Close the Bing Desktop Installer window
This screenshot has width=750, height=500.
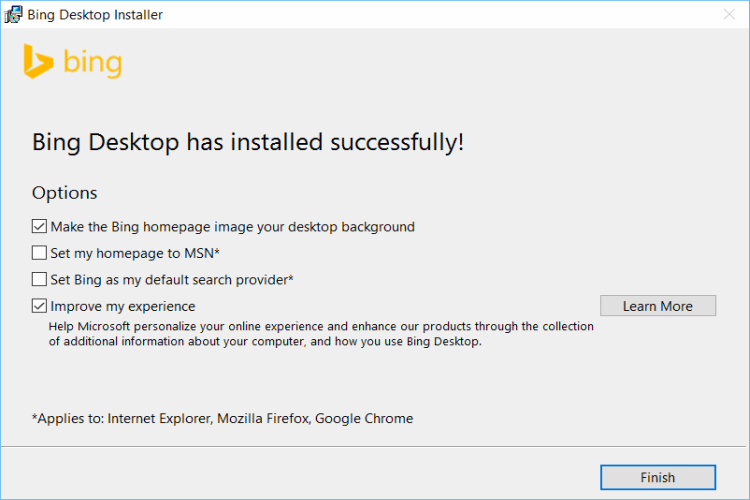[729, 14]
